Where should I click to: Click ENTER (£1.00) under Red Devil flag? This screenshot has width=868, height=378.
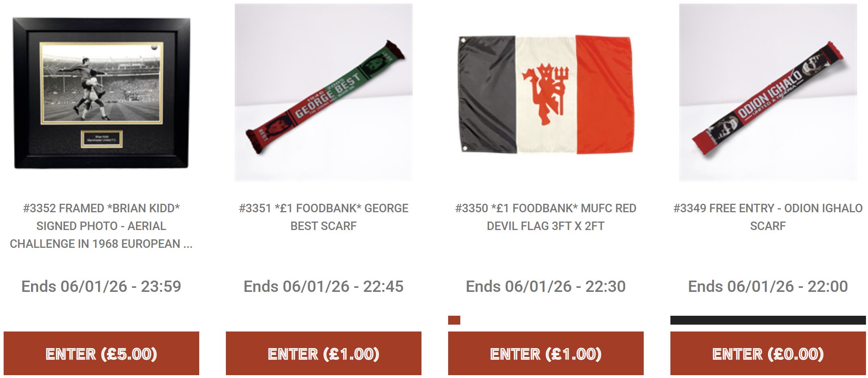click(546, 354)
